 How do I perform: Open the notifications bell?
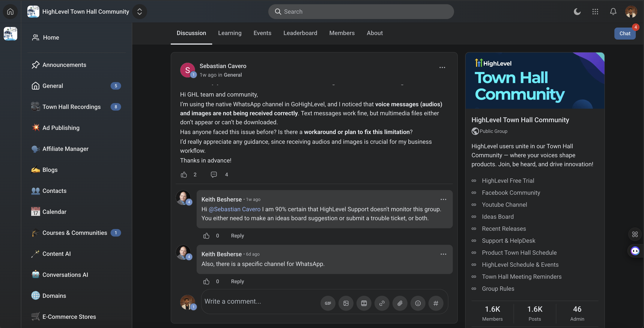[613, 11]
